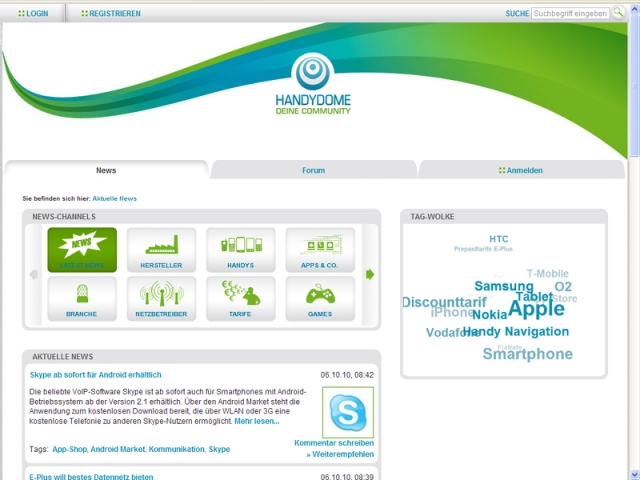Select iPhone in the tag cloud
Viewport: 640px width, 480px height.
(451, 313)
